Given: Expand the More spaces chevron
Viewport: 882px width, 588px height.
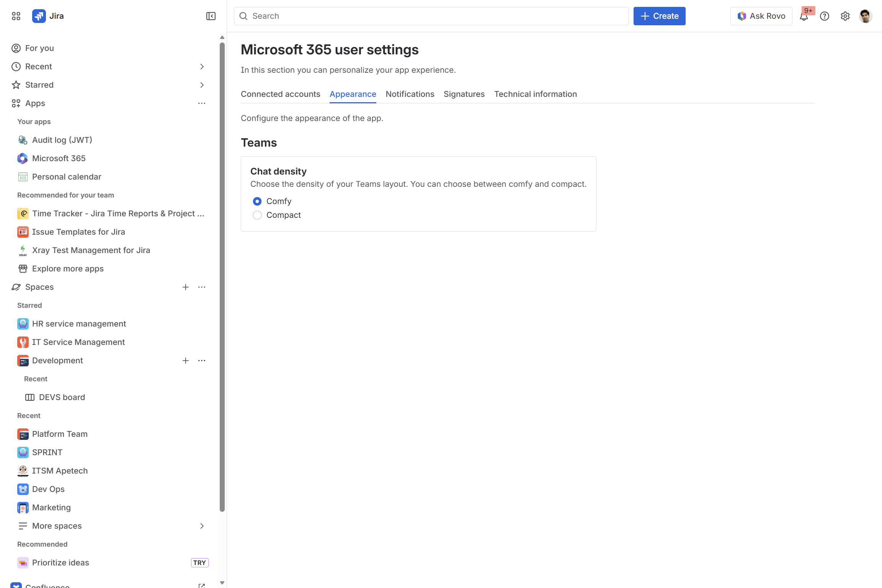Looking at the screenshot, I should point(202,526).
